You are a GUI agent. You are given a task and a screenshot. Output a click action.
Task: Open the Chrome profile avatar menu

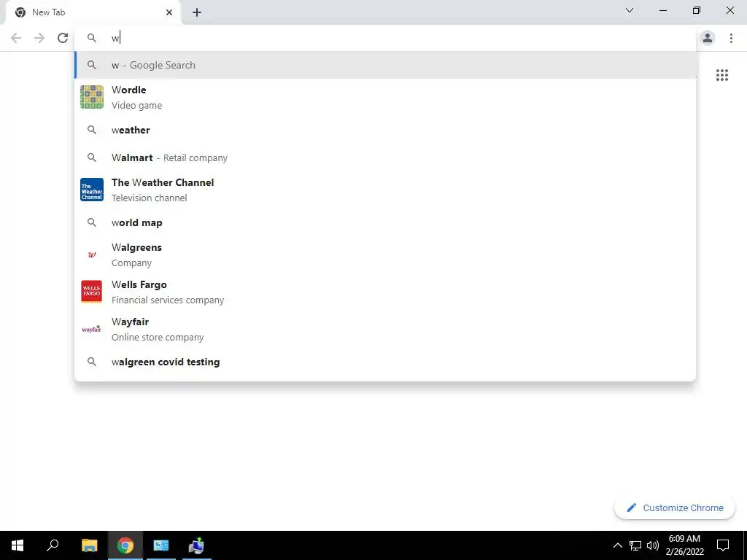708,38
